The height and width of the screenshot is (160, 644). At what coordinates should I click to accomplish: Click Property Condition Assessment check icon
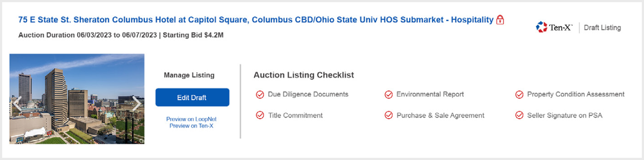[x=519, y=95]
